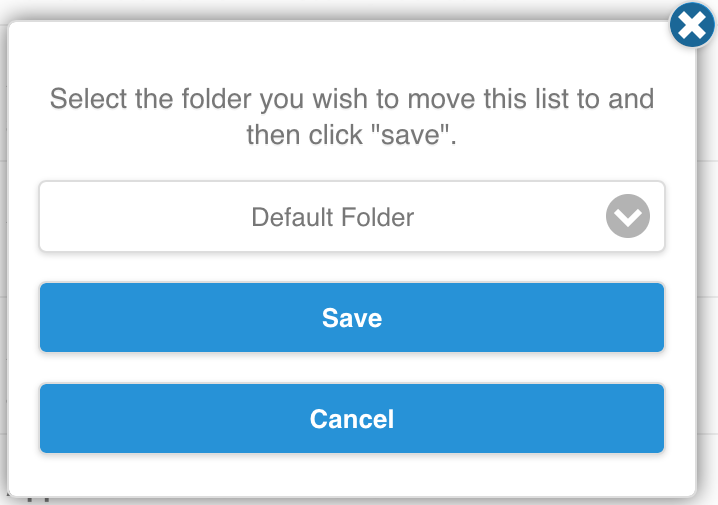Click the circular chevron-down arrow icon
This screenshot has height=505, width=718.
627,216
